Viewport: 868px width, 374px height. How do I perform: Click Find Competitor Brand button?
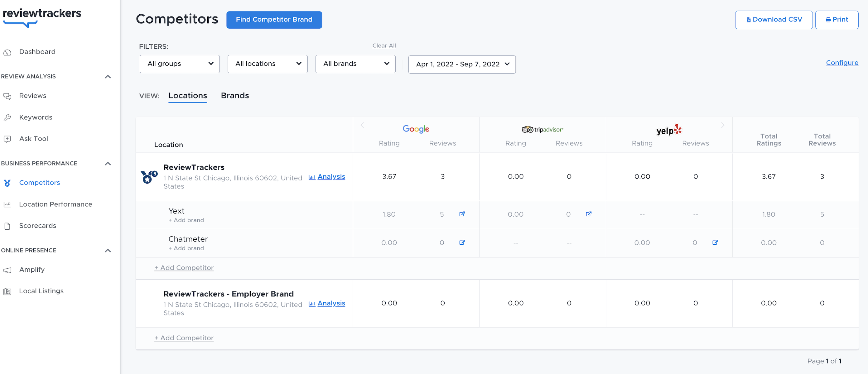(x=274, y=20)
